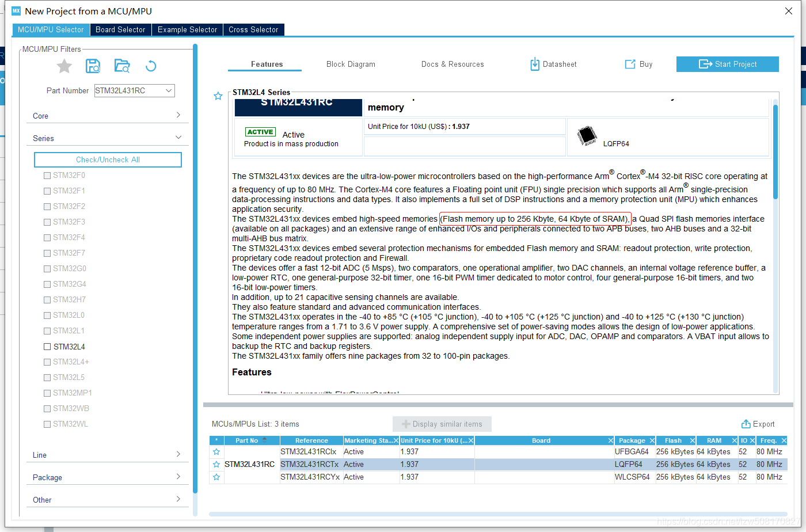Click the Datasheet download icon

click(x=535, y=64)
